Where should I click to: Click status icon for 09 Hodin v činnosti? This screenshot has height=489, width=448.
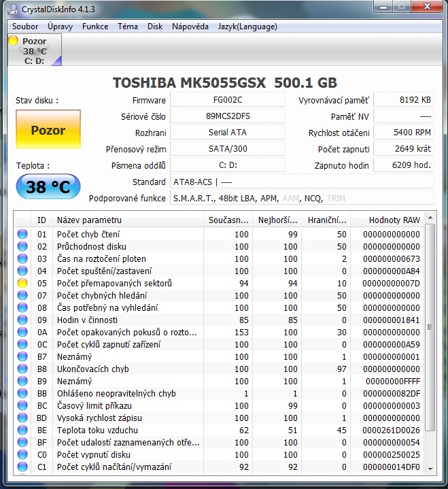click(22, 320)
